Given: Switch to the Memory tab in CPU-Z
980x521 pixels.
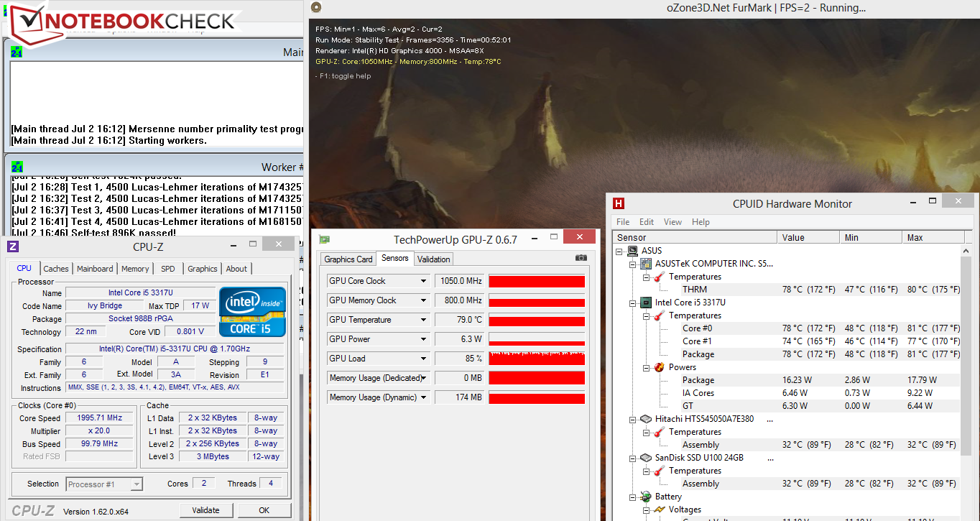Looking at the screenshot, I should pyautogui.click(x=135, y=269).
